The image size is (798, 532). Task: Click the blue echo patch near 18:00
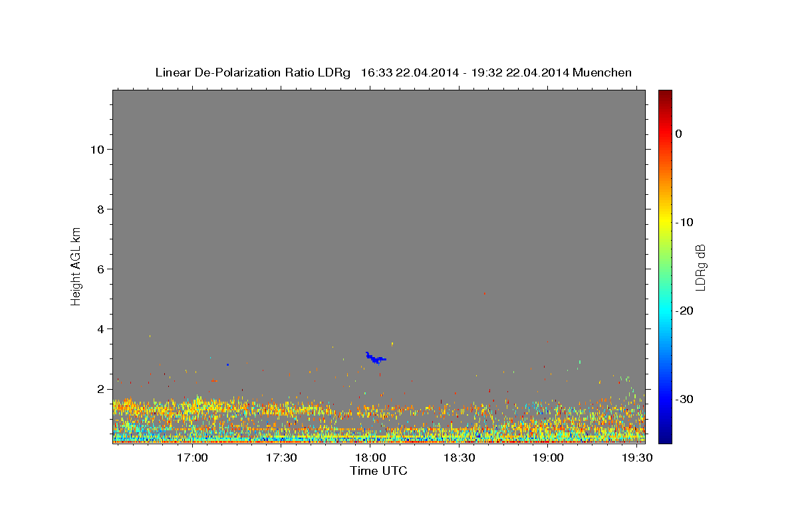click(x=375, y=358)
